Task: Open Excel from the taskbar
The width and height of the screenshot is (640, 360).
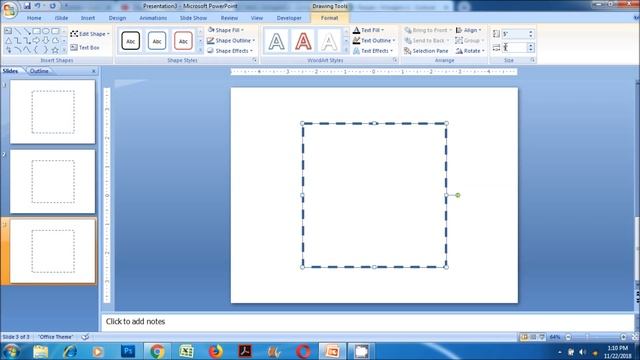Action: [187, 351]
